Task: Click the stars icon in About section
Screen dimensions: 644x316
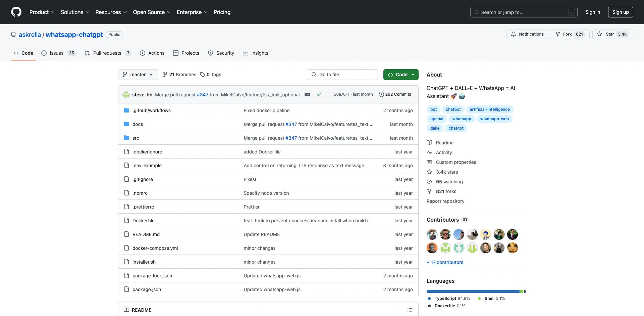Action: tap(429, 172)
